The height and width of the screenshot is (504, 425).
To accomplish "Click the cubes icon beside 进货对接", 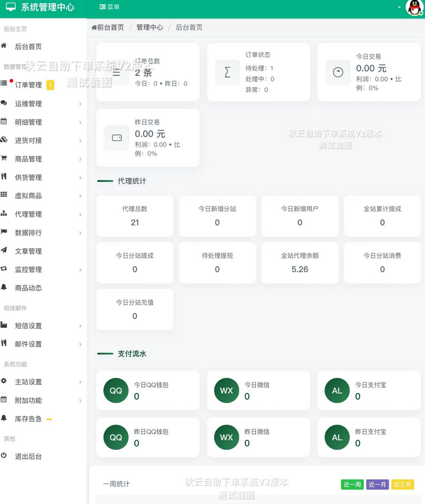I will click(x=4, y=139).
